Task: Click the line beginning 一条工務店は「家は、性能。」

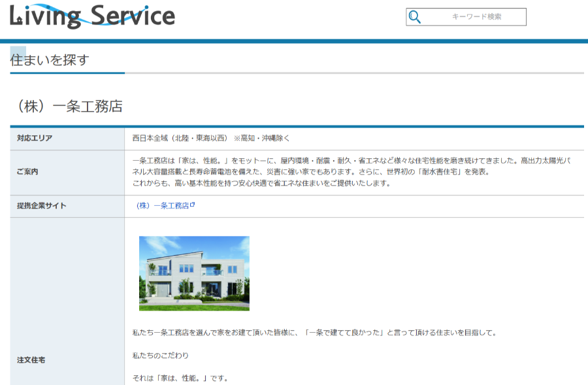Action: [x=351, y=161]
